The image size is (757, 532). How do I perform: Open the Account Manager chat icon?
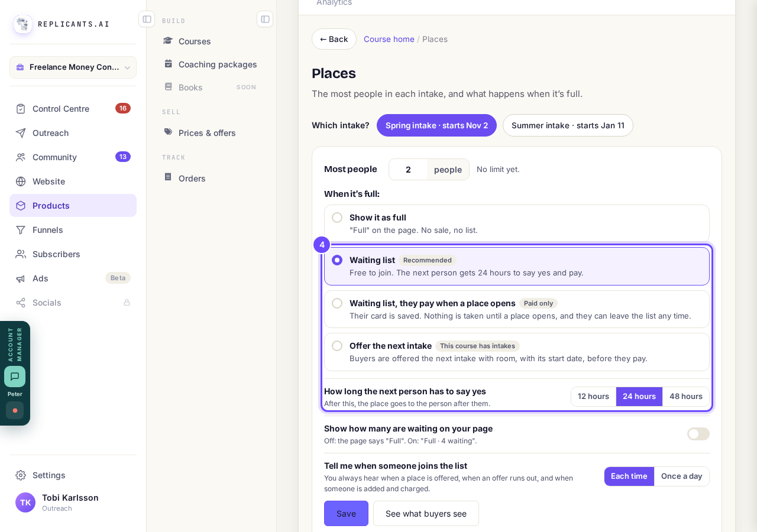coord(15,377)
